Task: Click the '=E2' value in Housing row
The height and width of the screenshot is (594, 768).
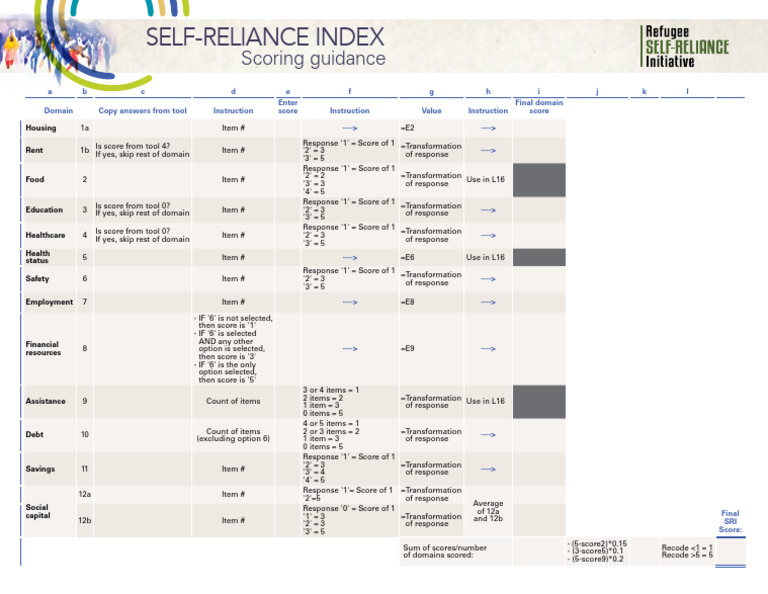Action: coord(408,128)
